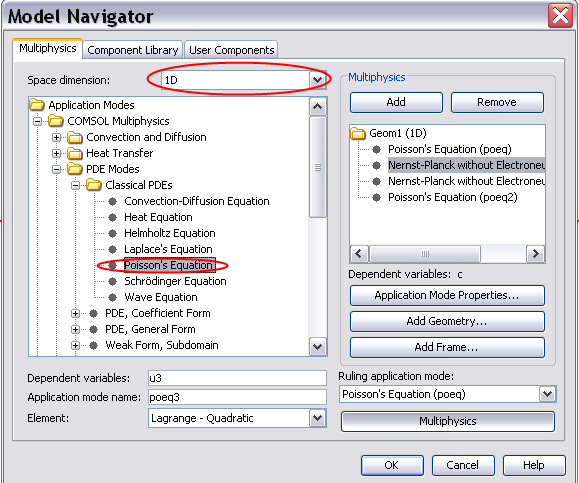Click the bullet icon beside Poisson's Equation (poeq)
Image resolution: width=579 pixels, height=483 pixels.
pyautogui.click(x=376, y=149)
